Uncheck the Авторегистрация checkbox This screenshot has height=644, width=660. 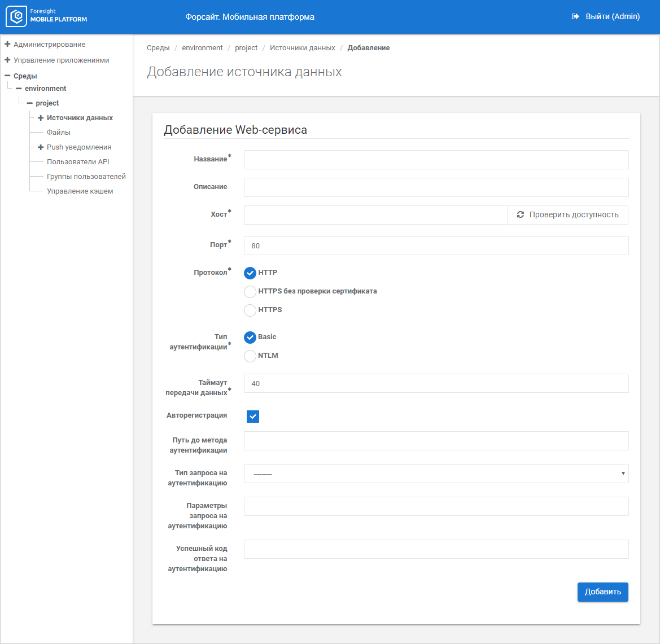tap(253, 417)
